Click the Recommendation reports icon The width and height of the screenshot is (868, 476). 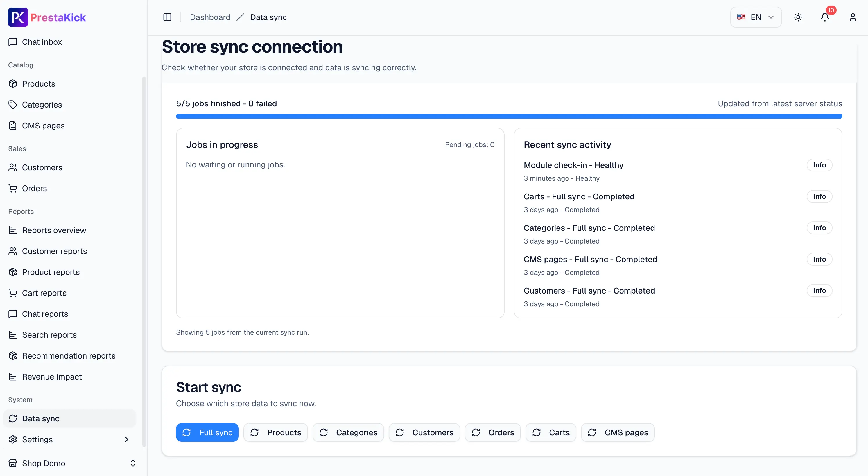pyautogui.click(x=13, y=356)
